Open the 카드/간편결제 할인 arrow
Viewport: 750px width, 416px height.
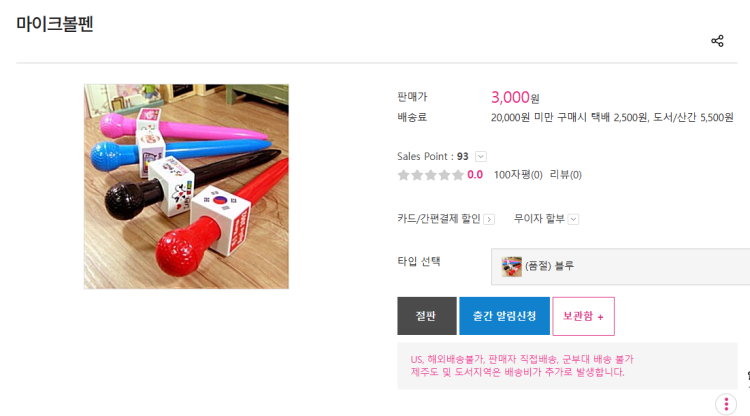(x=489, y=219)
